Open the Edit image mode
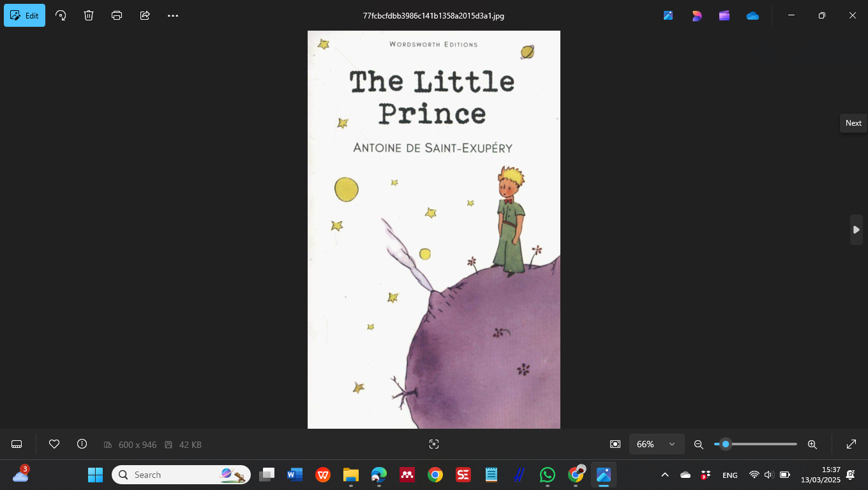This screenshot has height=490, width=868. 24,15
